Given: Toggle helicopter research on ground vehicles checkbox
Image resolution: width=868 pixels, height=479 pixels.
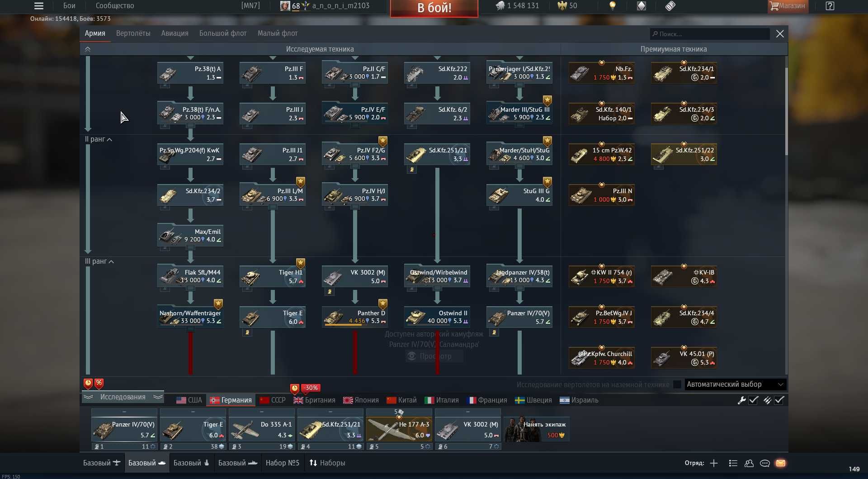Looking at the screenshot, I should click(677, 384).
